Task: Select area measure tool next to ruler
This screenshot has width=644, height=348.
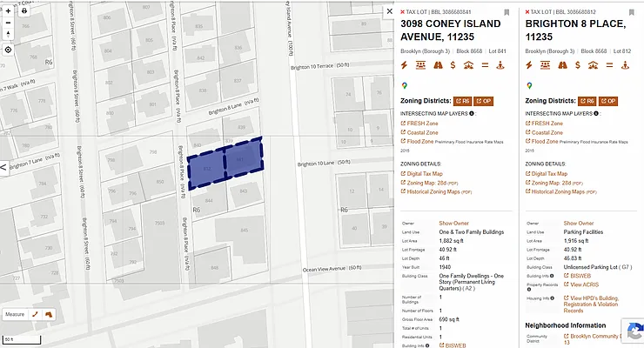Action: 49,314
